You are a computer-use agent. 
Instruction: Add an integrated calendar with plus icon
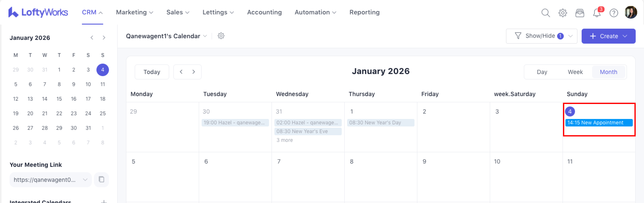104,201
